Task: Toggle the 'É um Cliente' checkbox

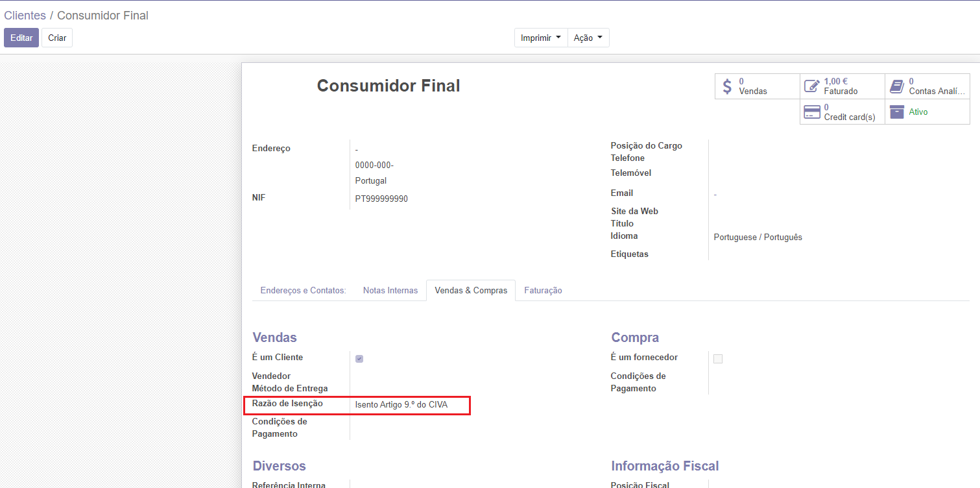Action: click(359, 359)
